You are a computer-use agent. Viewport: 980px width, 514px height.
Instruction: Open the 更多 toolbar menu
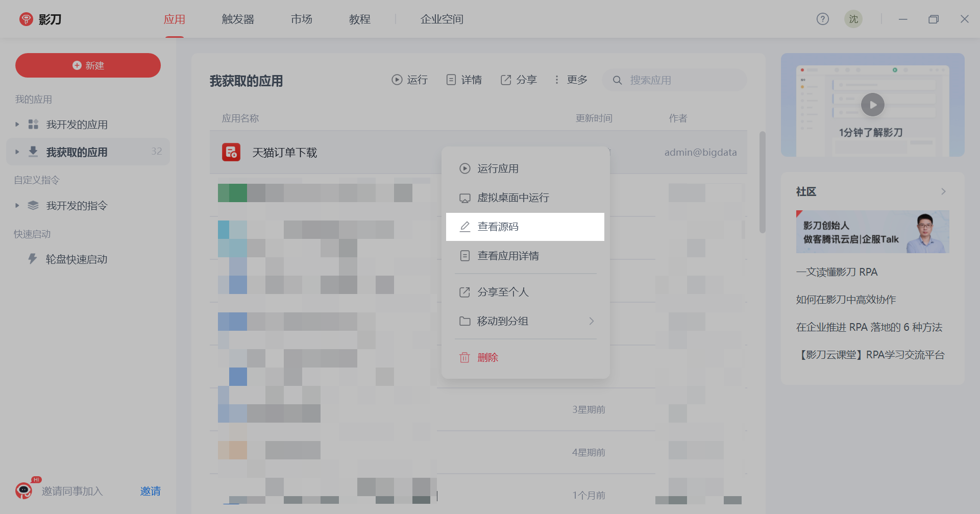(571, 80)
